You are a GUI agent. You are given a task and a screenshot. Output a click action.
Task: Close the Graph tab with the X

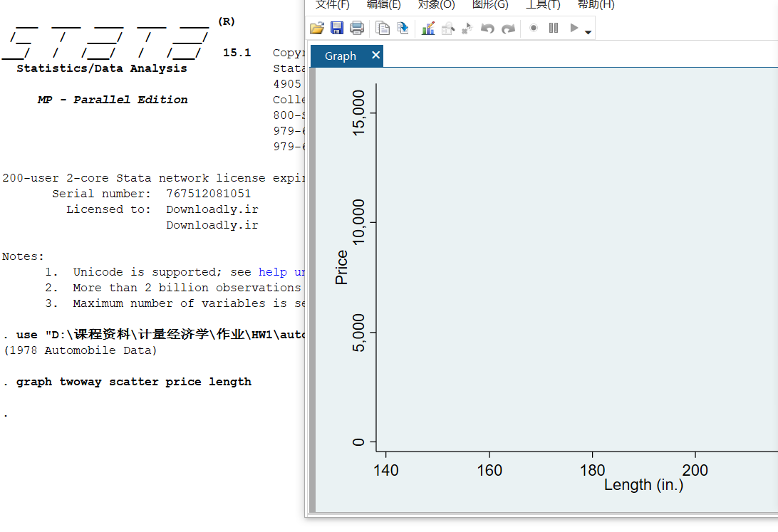click(375, 55)
